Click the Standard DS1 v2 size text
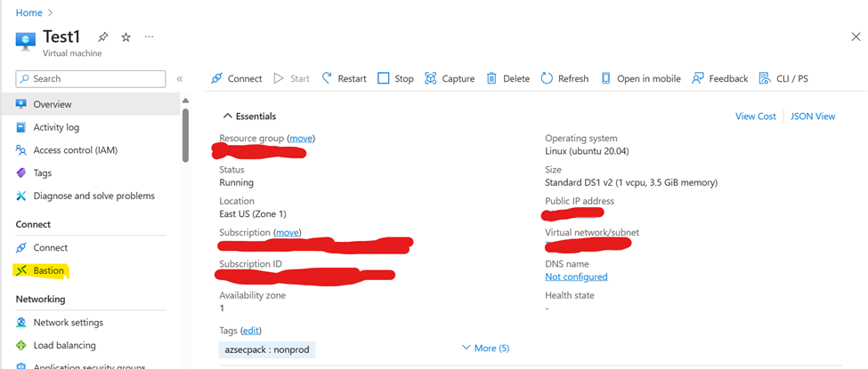Image resolution: width=868 pixels, height=369 pixels. point(631,182)
